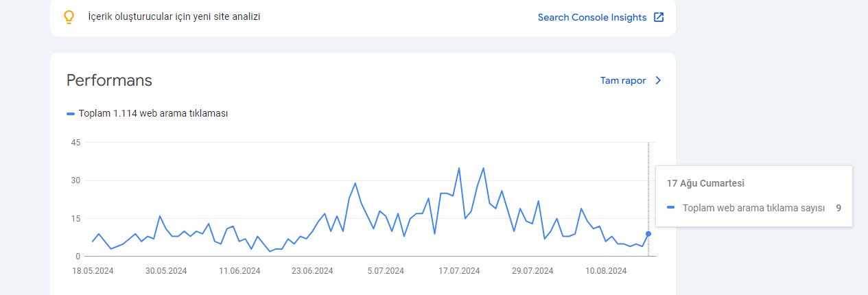Click the lightbulb insights icon
The image size is (868, 295).
click(69, 17)
